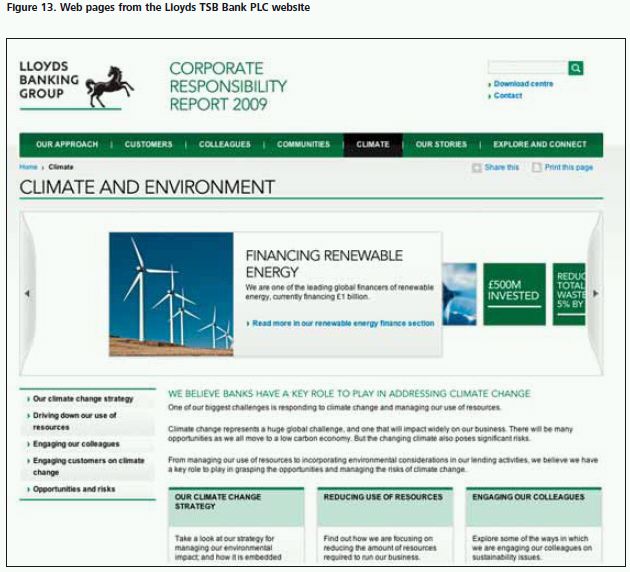
Task: Click the Share this icon
Action: 477,168
